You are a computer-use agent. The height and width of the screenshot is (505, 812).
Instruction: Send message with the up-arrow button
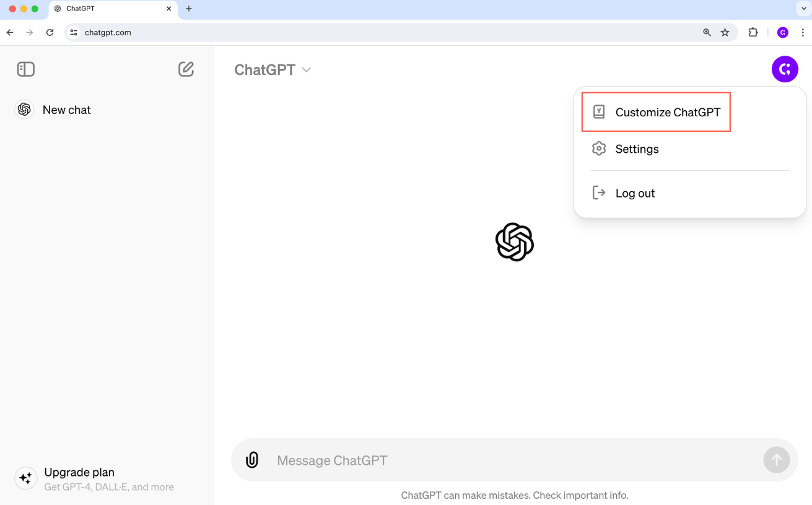pyautogui.click(x=776, y=460)
